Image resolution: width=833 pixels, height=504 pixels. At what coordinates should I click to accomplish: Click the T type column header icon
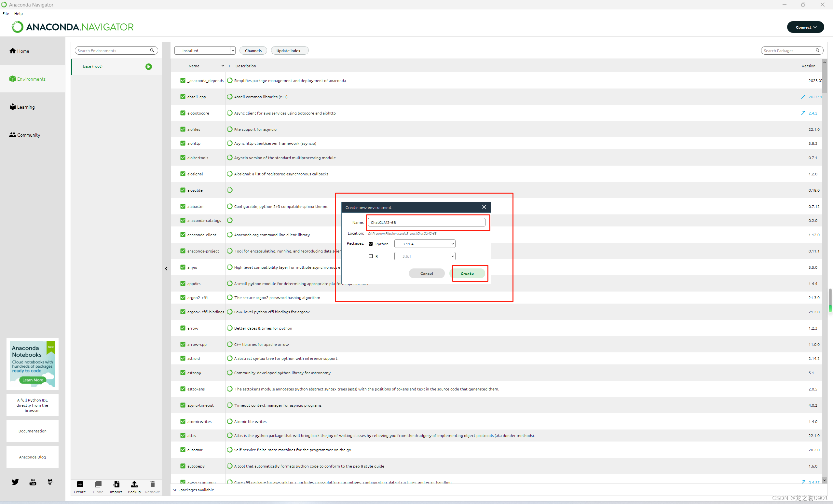coord(229,66)
